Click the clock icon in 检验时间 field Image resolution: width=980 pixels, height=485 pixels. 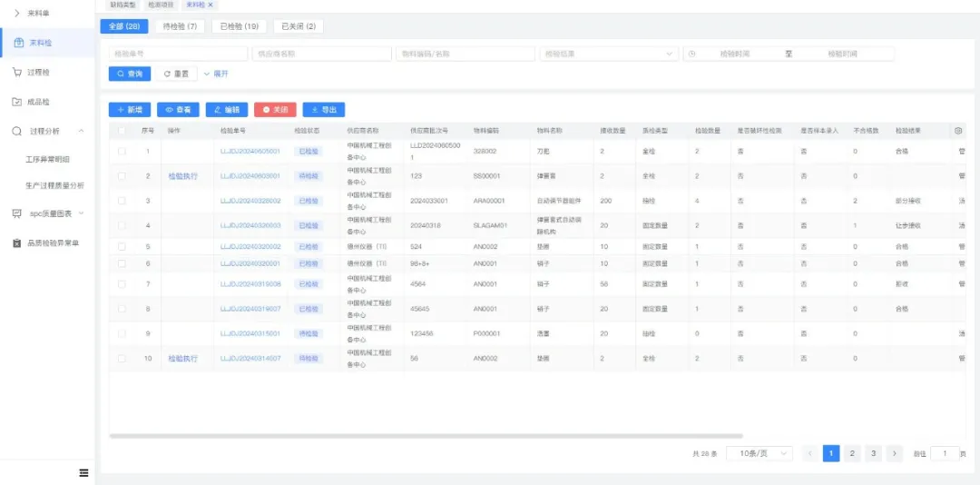tap(692, 54)
